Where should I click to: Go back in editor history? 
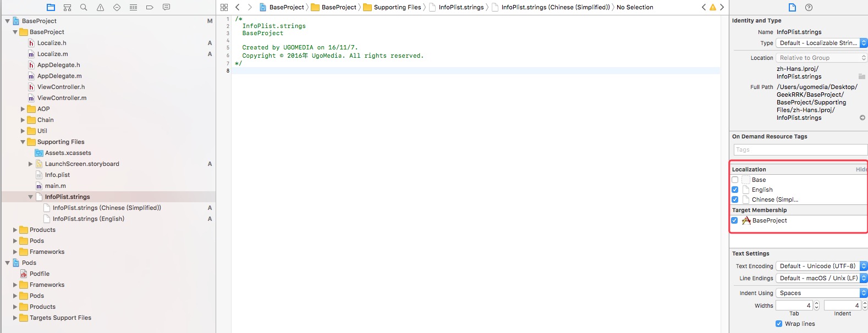coord(238,7)
